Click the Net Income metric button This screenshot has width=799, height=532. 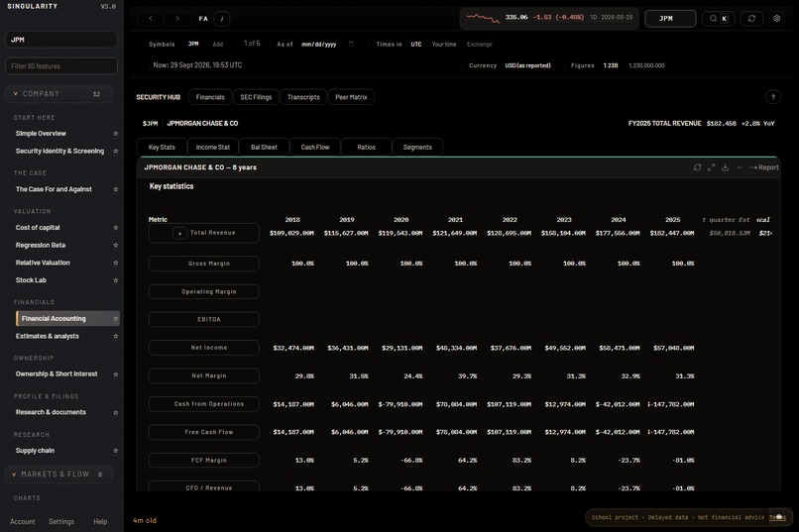(204, 348)
